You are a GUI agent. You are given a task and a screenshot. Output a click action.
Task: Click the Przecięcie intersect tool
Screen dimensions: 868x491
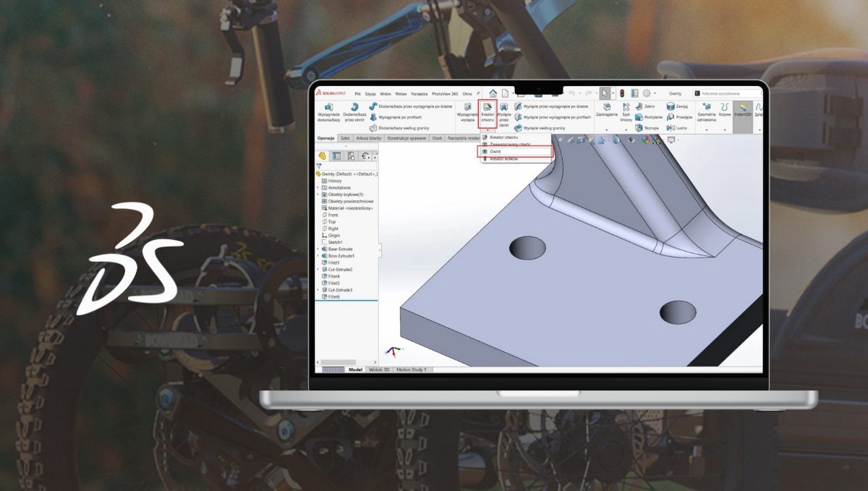680,117
